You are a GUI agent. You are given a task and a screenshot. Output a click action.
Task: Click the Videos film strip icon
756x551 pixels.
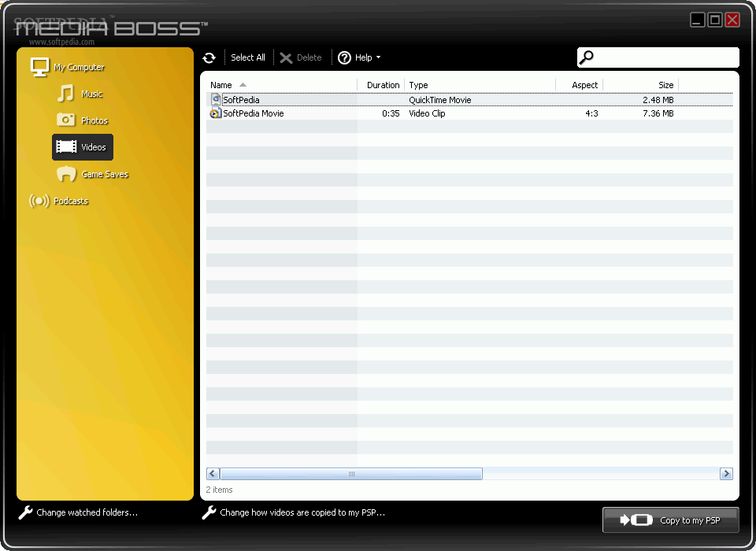66,146
